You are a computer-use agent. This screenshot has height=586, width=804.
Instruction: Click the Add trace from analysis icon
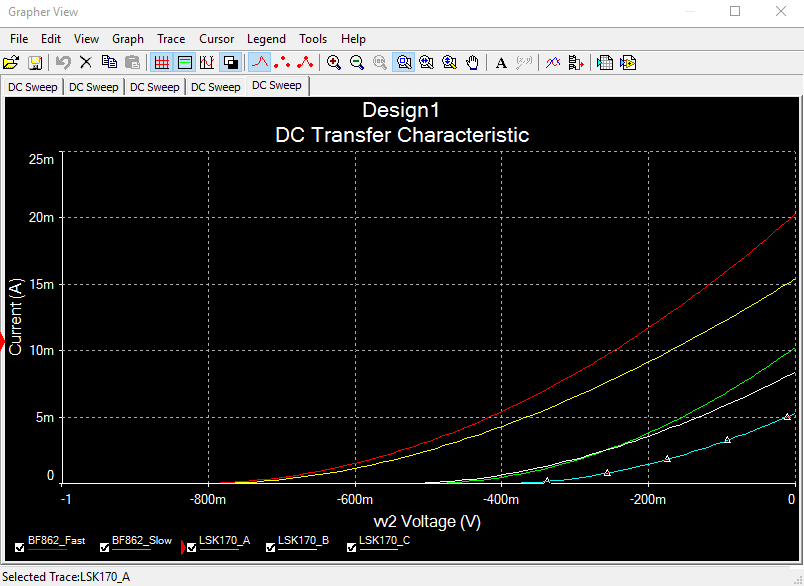(x=576, y=63)
